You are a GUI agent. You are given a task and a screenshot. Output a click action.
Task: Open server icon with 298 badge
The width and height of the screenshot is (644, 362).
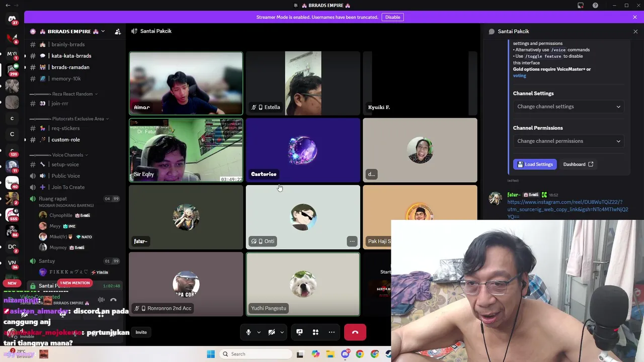[x=12, y=70]
